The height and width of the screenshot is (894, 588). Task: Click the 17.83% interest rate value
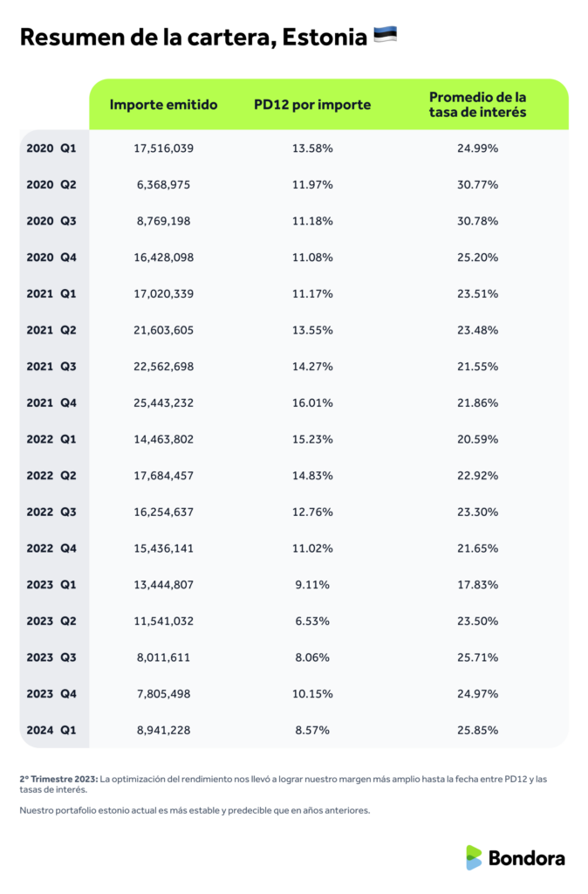pyautogui.click(x=477, y=584)
